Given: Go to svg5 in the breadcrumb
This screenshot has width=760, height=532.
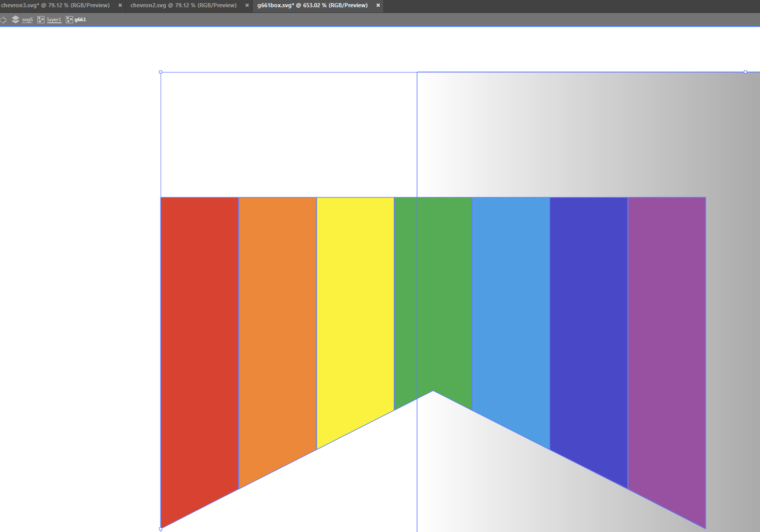Looking at the screenshot, I should click(27, 20).
